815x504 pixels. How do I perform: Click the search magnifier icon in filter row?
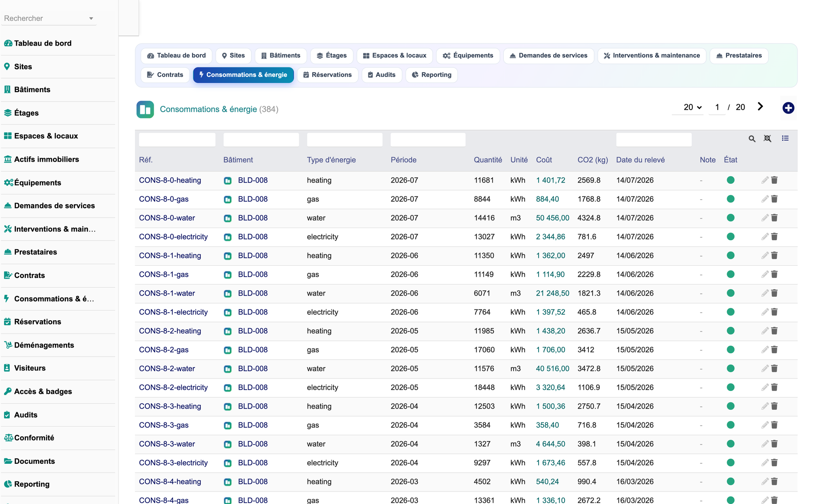[752, 139]
